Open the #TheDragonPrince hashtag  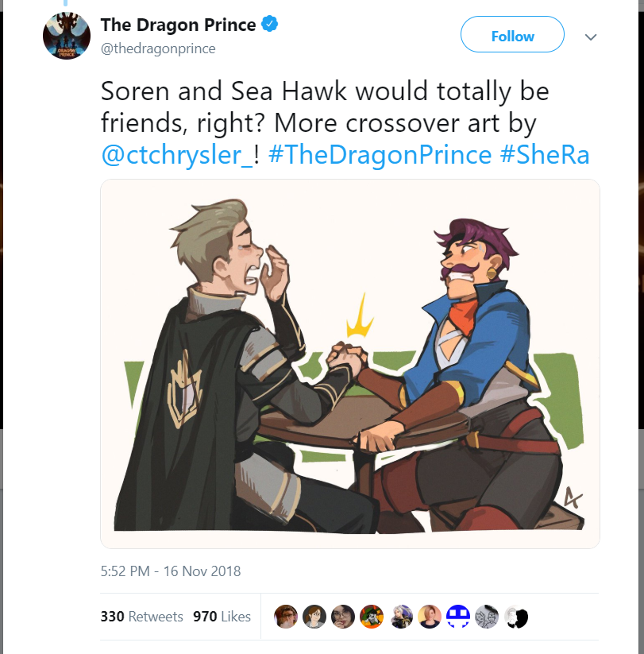point(380,155)
